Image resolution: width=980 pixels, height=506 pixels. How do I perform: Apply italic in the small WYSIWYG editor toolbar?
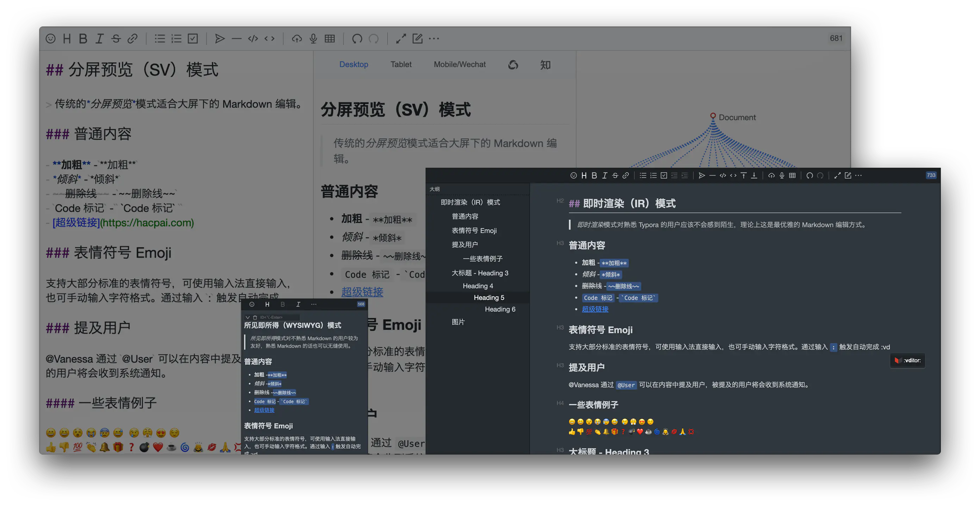point(298,304)
